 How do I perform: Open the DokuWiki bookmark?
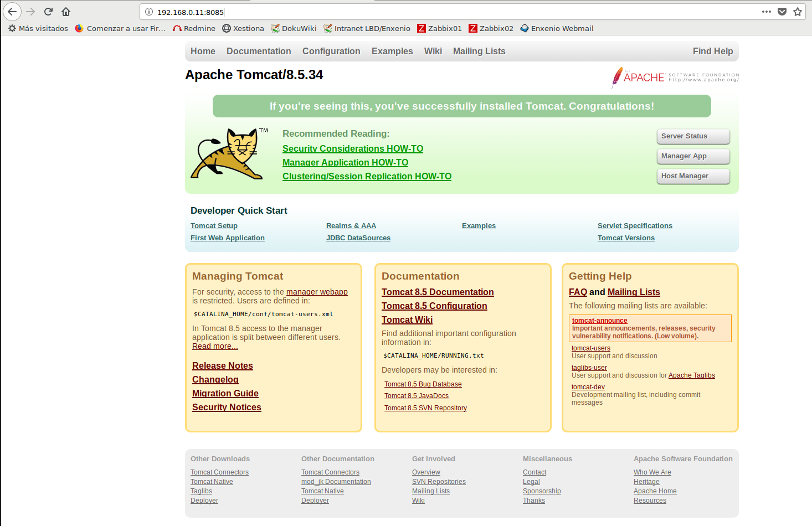(x=294, y=28)
